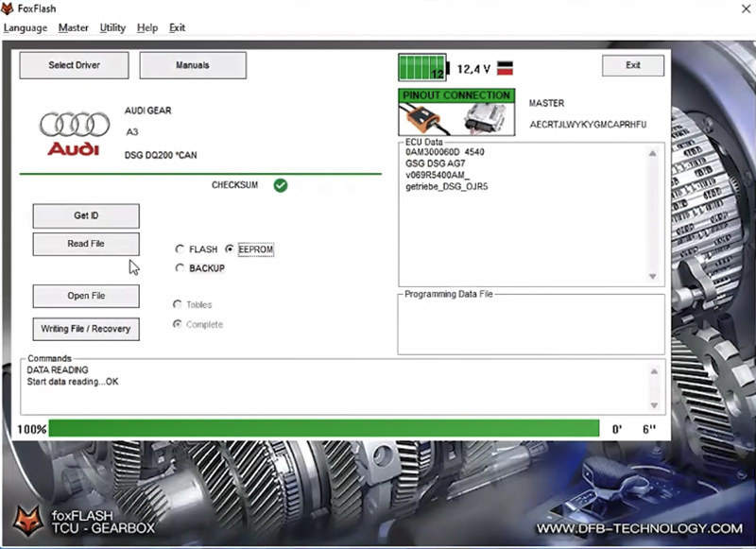The image size is (756, 549).
Task: Click the black and red flag icon
Action: (x=505, y=68)
